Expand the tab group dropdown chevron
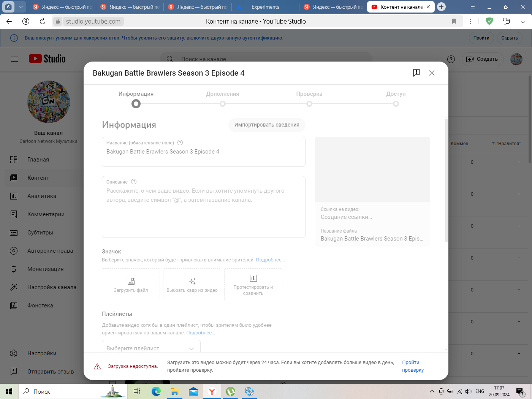The image size is (532, 399). (21, 7)
